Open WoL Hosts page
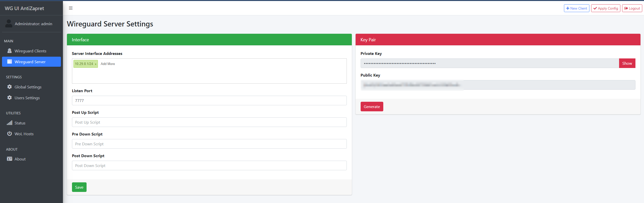Screen dimensions: 644x203 click(x=31, y=134)
